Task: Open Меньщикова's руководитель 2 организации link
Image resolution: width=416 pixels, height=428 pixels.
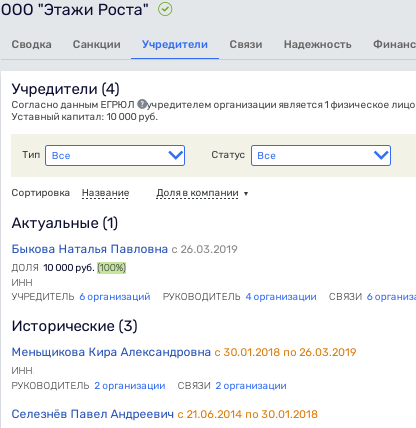Action: tap(130, 386)
